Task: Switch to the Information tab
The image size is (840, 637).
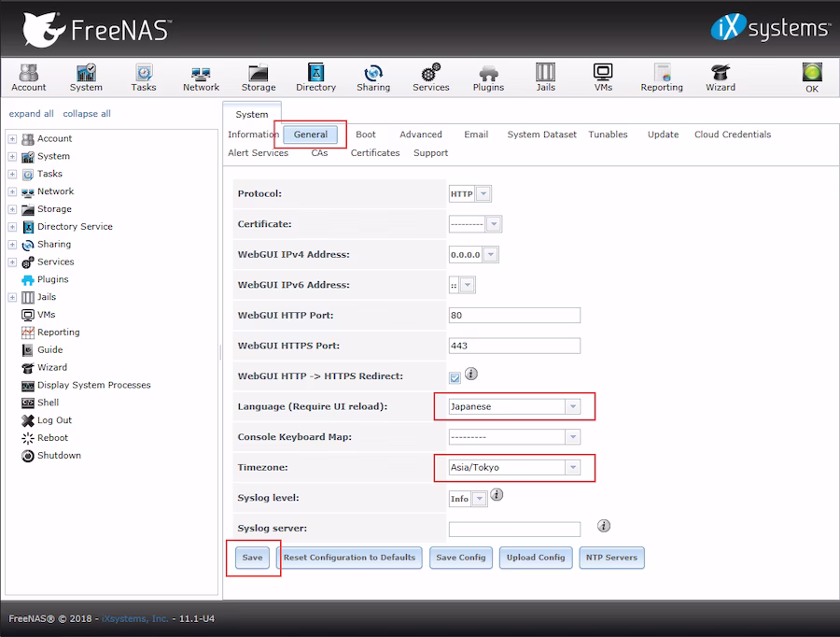Action: coord(253,134)
